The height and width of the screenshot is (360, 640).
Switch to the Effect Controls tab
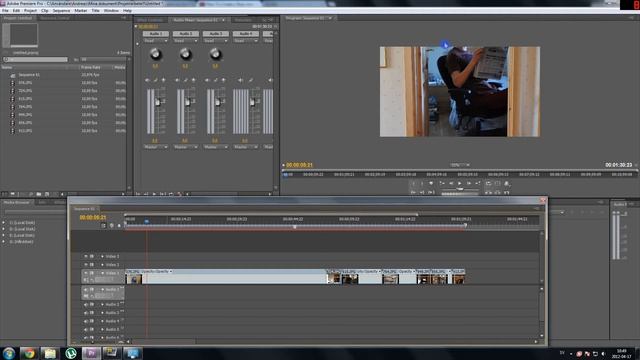coord(150,20)
